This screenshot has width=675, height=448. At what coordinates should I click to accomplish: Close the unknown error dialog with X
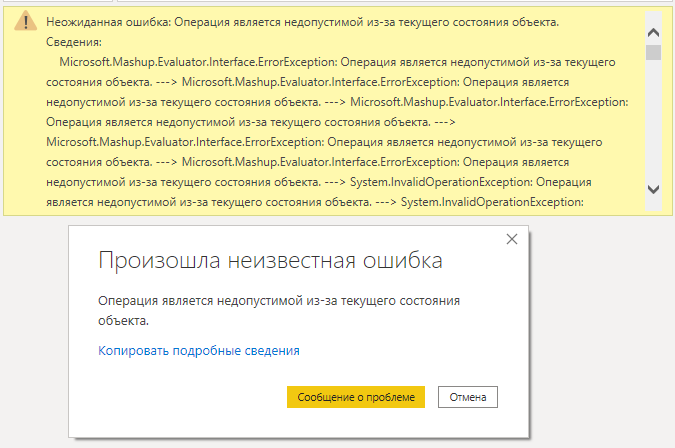point(511,239)
